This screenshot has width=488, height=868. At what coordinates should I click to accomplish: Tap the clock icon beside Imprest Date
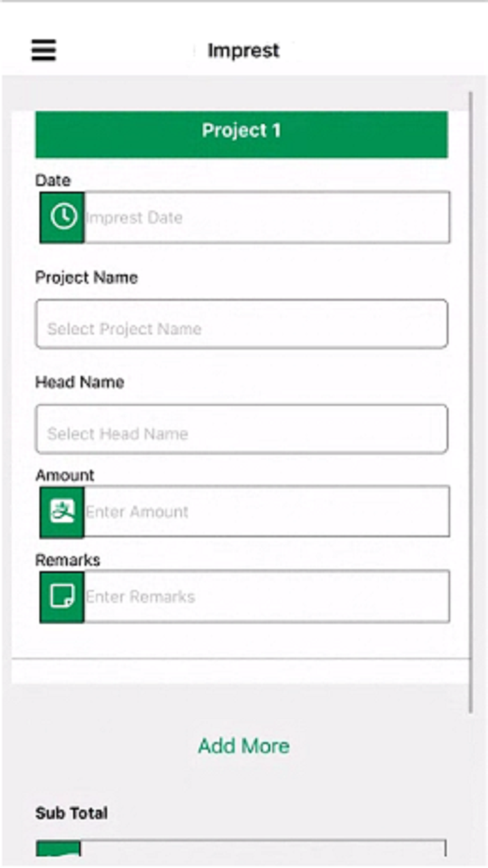(62, 217)
